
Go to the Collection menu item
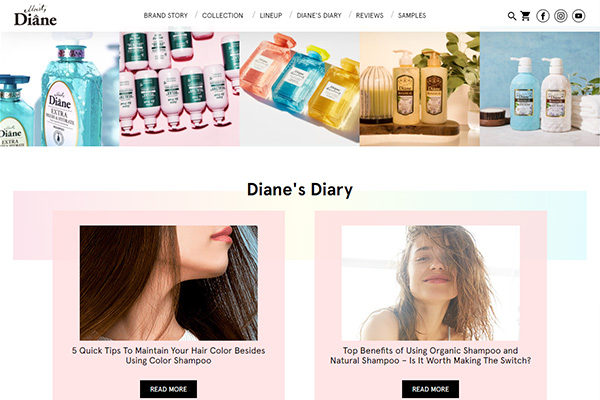223,15
